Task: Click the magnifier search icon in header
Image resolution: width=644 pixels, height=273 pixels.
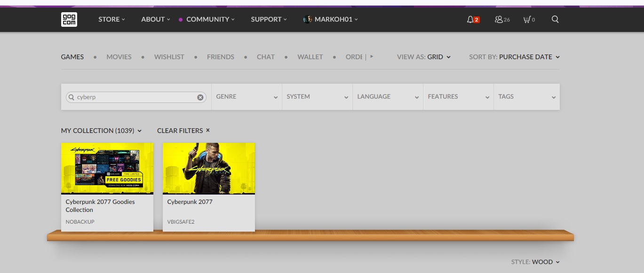Action: [555, 19]
